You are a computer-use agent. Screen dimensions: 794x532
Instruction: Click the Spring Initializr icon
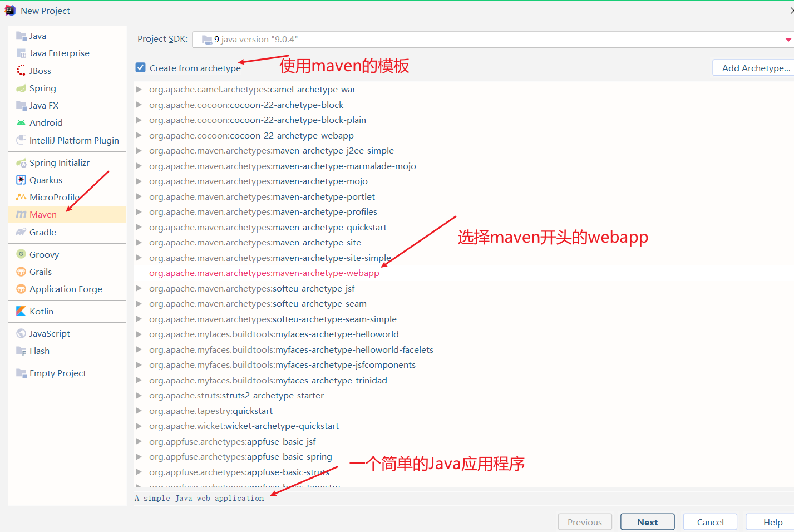click(x=21, y=162)
